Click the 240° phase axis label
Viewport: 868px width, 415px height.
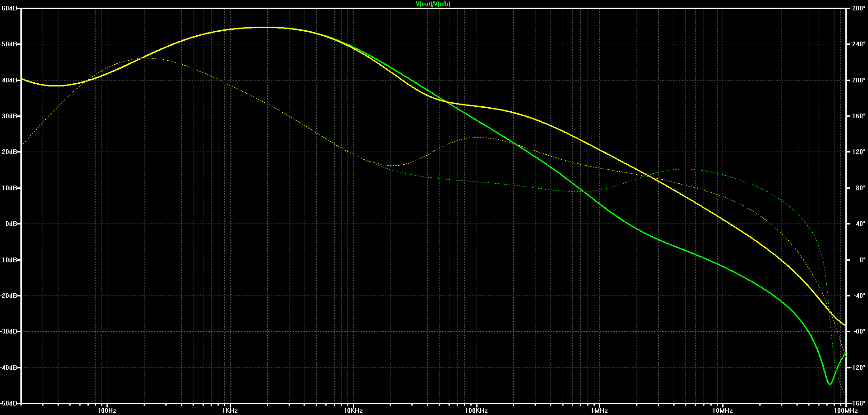[858, 44]
